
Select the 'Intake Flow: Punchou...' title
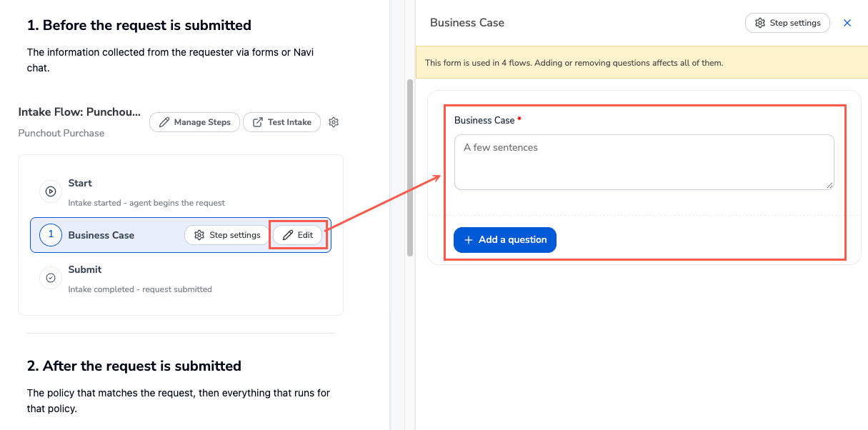point(79,113)
